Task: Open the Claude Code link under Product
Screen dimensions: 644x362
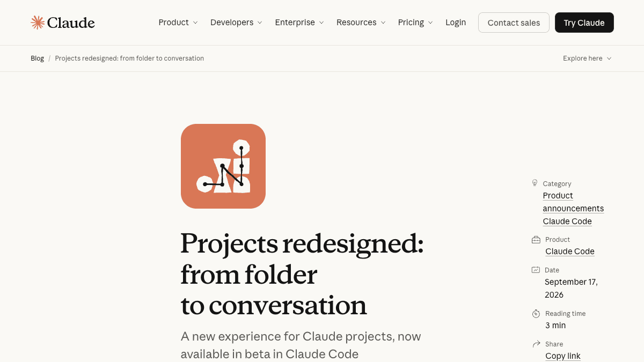Action: (570, 252)
